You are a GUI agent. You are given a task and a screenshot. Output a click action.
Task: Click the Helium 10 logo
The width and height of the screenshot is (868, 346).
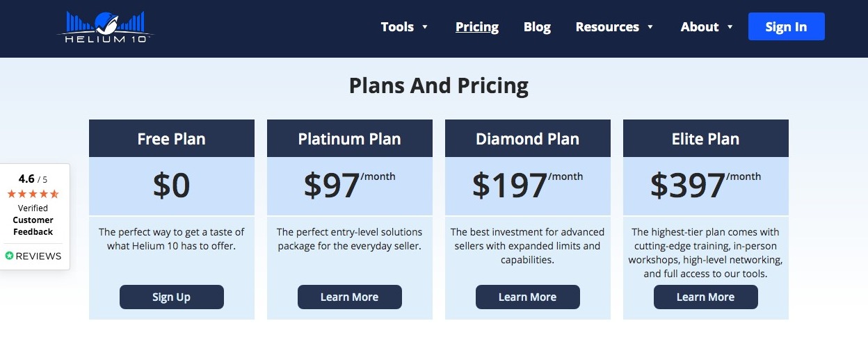coord(105,27)
